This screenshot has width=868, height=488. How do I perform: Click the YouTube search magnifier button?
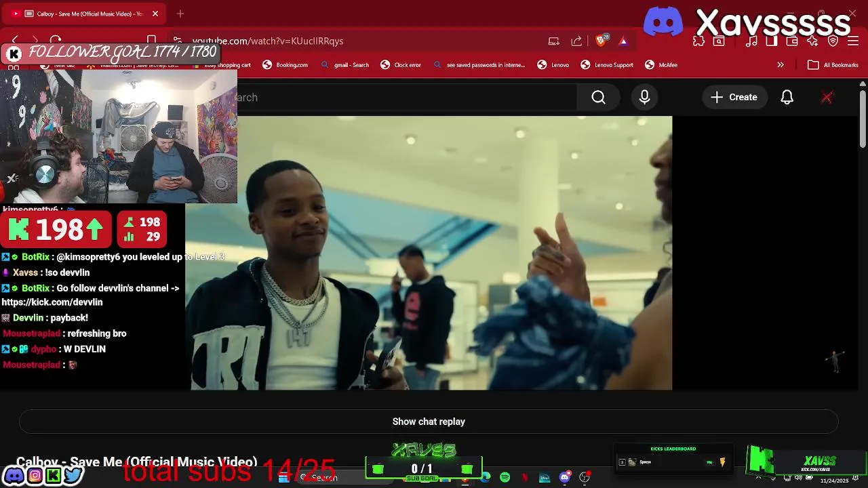point(598,98)
